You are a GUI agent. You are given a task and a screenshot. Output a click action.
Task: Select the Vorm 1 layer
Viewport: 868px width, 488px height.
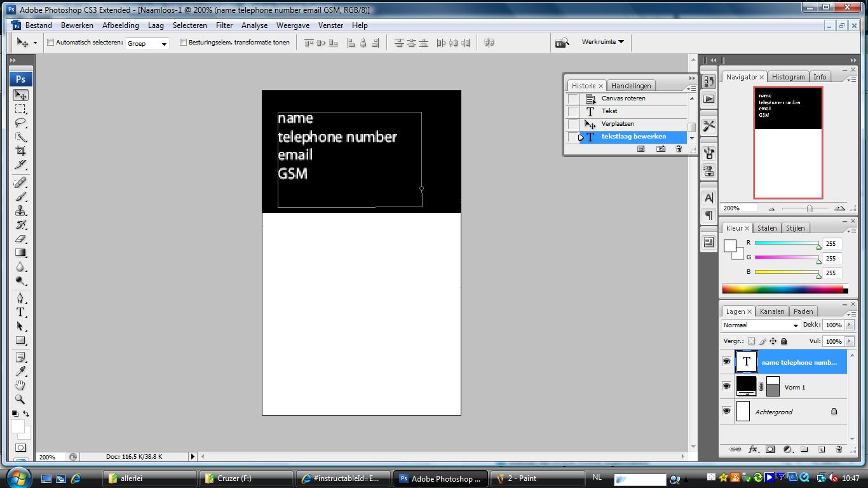coord(790,387)
